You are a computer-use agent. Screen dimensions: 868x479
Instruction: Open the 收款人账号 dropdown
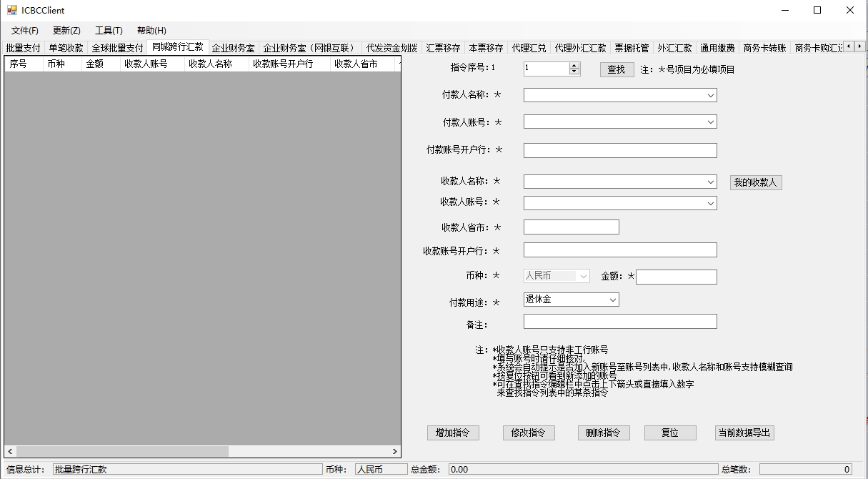coord(710,202)
